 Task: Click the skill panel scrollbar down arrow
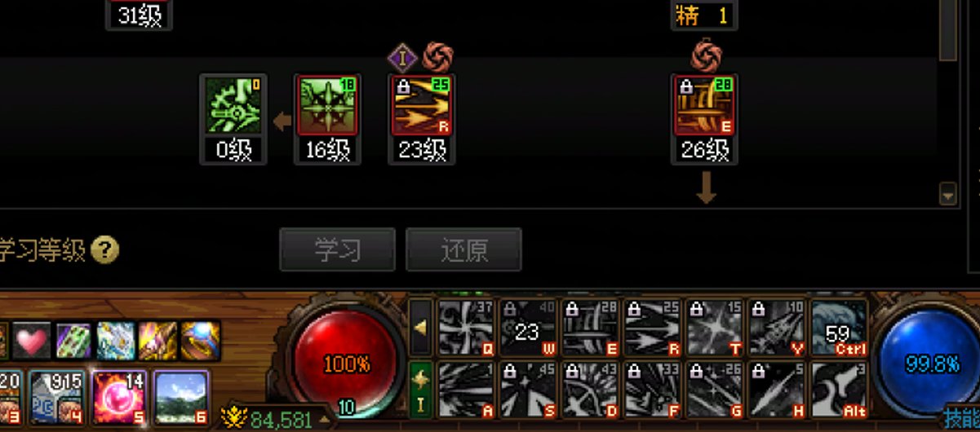pyautogui.click(x=947, y=195)
